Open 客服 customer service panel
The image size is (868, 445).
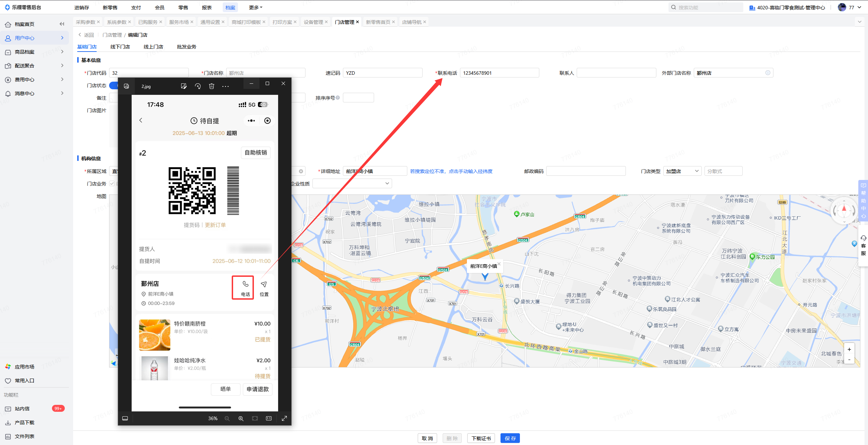[x=863, y=246]
